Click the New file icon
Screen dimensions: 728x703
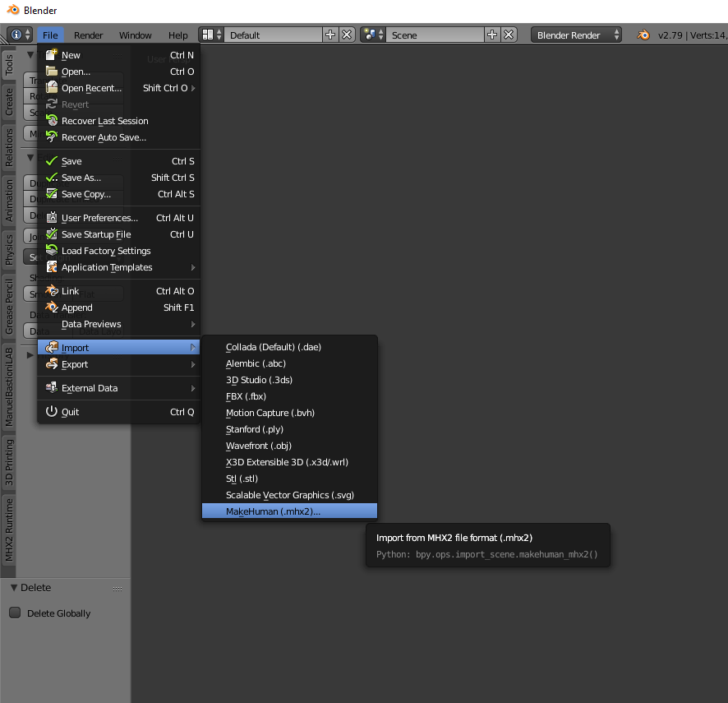pyautogui.click(x=52, y=55)
